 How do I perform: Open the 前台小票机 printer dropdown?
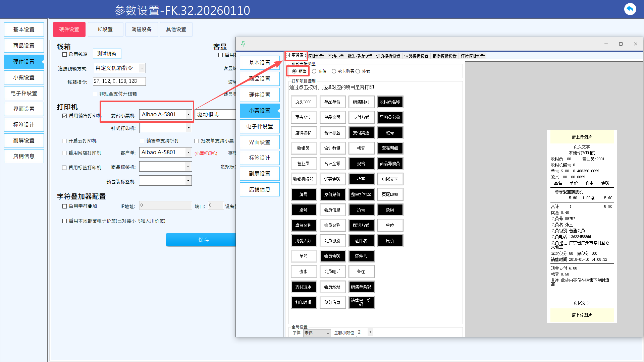pos(189,115)
